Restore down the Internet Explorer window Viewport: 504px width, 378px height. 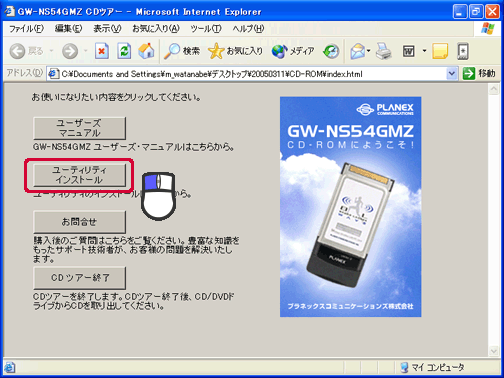476,12
